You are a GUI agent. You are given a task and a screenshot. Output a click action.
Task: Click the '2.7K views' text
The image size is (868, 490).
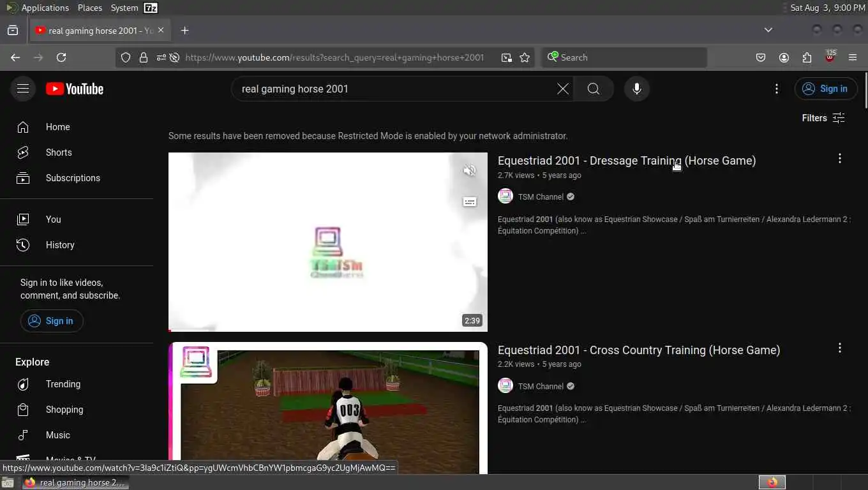516,175
